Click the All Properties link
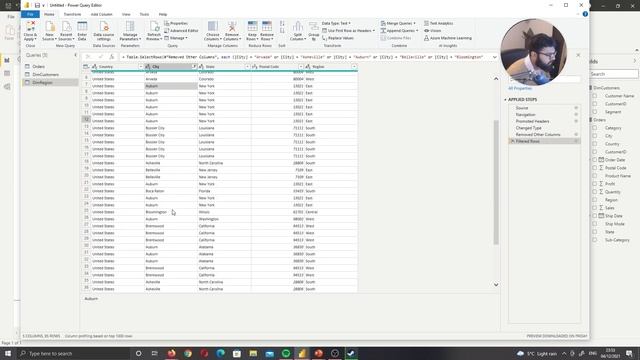The image size is (640, 360). pos(520,88)
